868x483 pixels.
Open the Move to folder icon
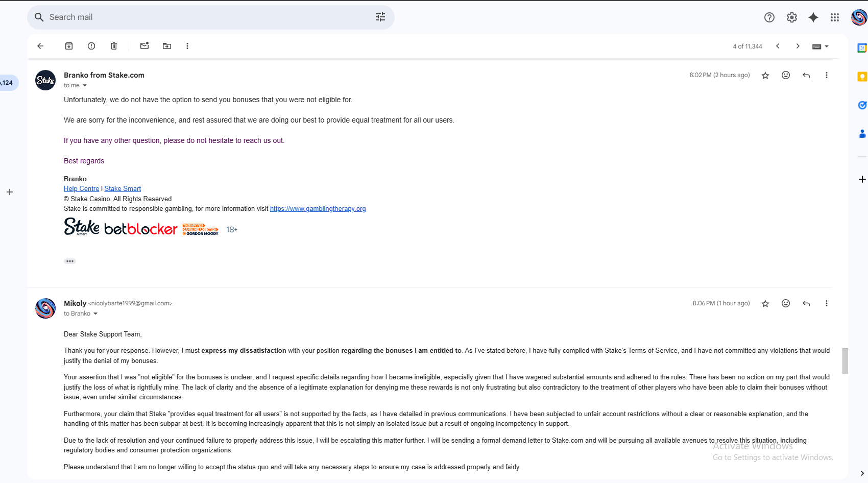167,46
